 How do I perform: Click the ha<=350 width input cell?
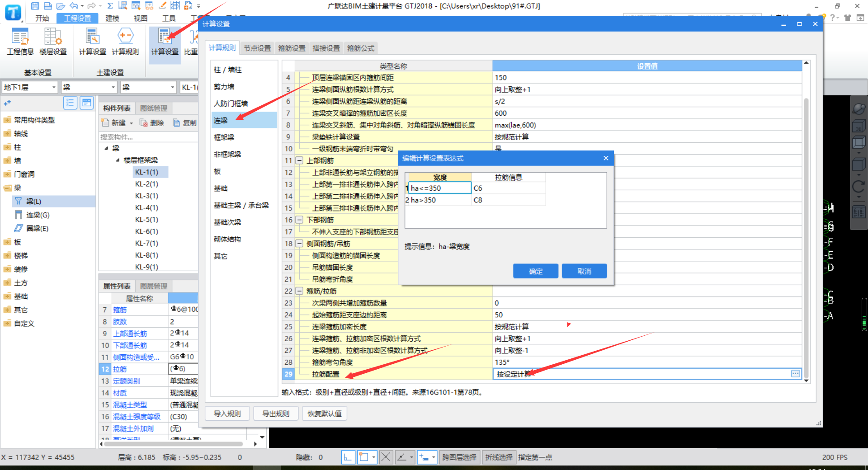pyautogui.click(x=440, y=188)
